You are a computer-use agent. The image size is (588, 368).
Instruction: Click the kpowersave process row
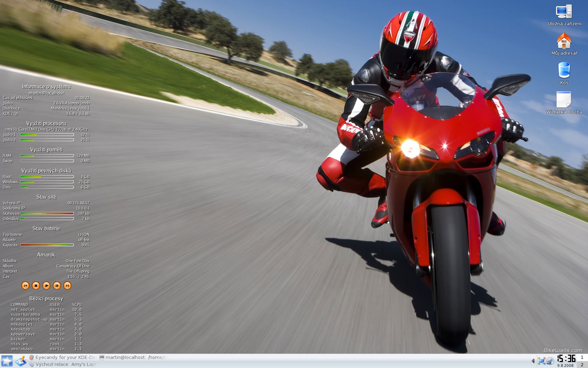click(46, 334)
